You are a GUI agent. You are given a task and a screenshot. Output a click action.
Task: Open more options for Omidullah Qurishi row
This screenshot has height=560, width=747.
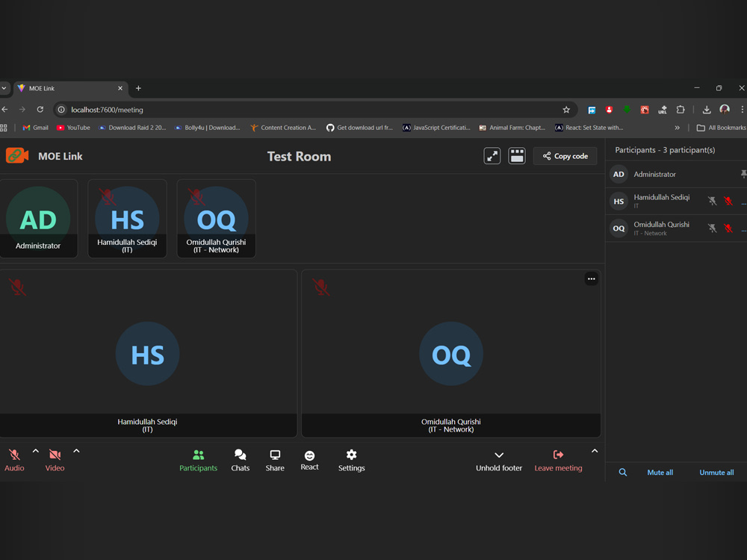(x=744, y=230)
